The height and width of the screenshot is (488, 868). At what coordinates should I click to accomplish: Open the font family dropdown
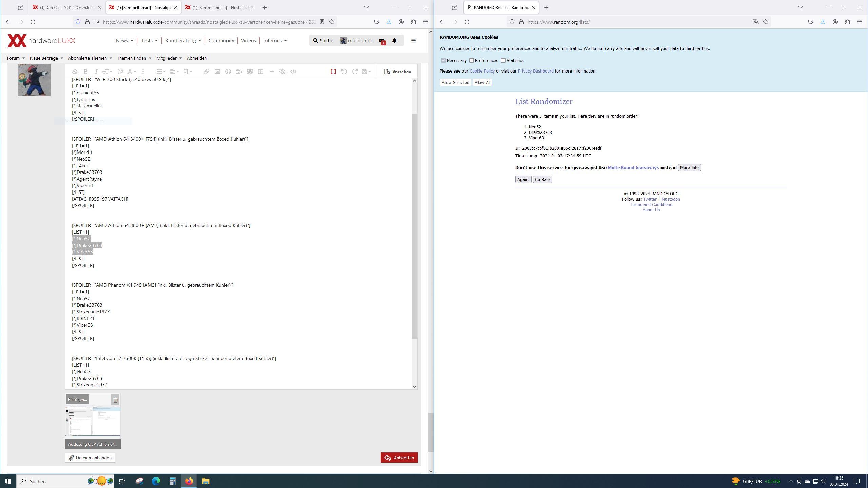pos(132,72)
